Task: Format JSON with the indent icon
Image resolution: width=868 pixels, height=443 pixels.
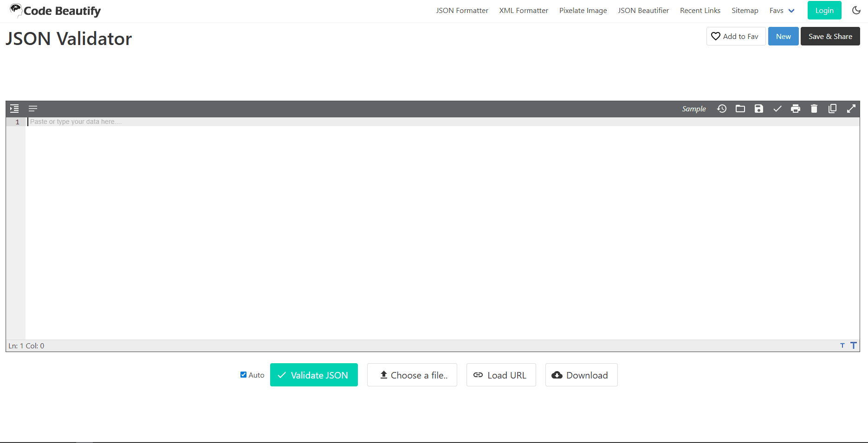Action: click(x=14, y=108)
